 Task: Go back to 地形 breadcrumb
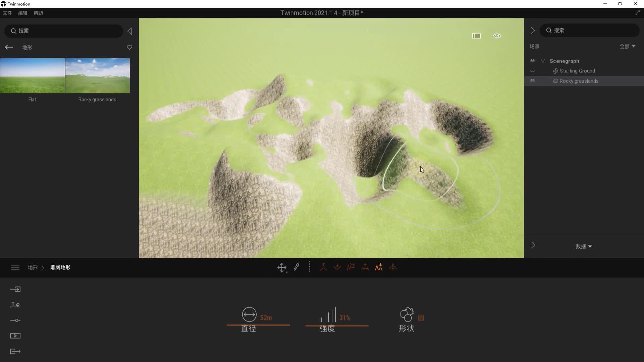point(33,267)
